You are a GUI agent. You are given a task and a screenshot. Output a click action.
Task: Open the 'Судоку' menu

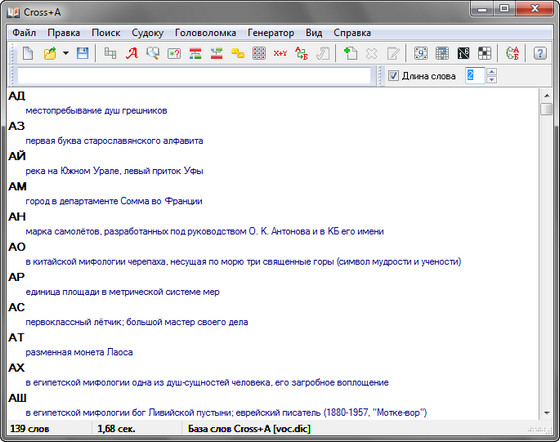click(148, 33)
